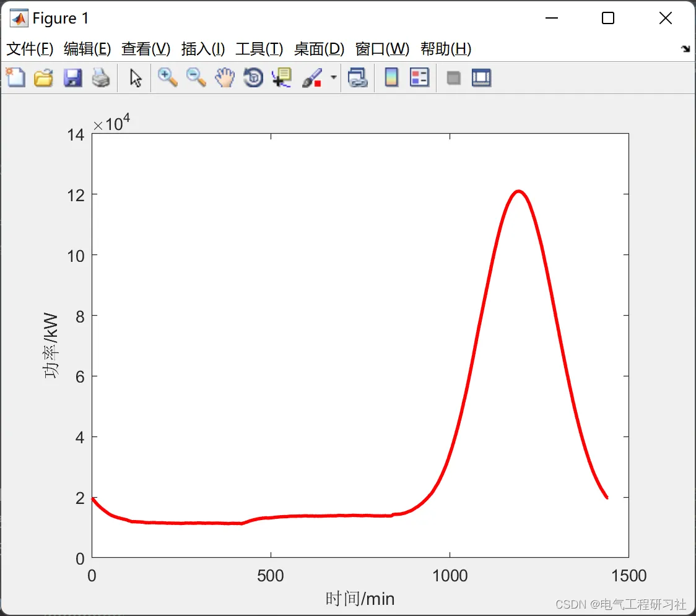
Task: Click the y-axis tick label 4
Action: coord(80,438)
